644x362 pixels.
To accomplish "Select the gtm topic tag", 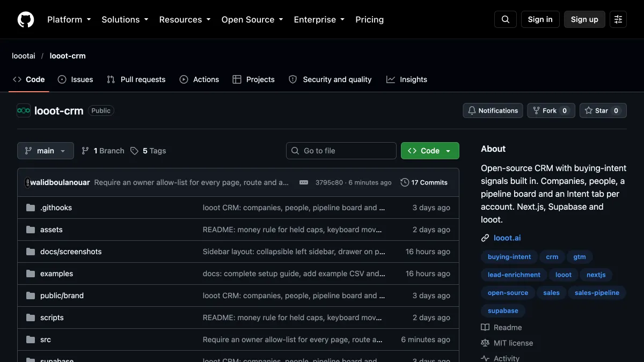I will click(x=580, y=257).
